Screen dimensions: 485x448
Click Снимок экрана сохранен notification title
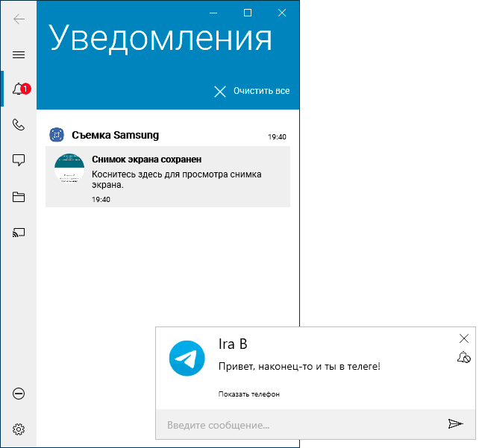(x=146, y=160)
